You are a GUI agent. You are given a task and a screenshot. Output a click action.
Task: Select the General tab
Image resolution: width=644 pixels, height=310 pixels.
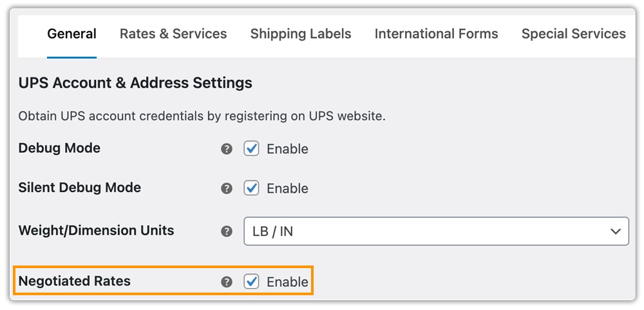(x=72, y=34)
